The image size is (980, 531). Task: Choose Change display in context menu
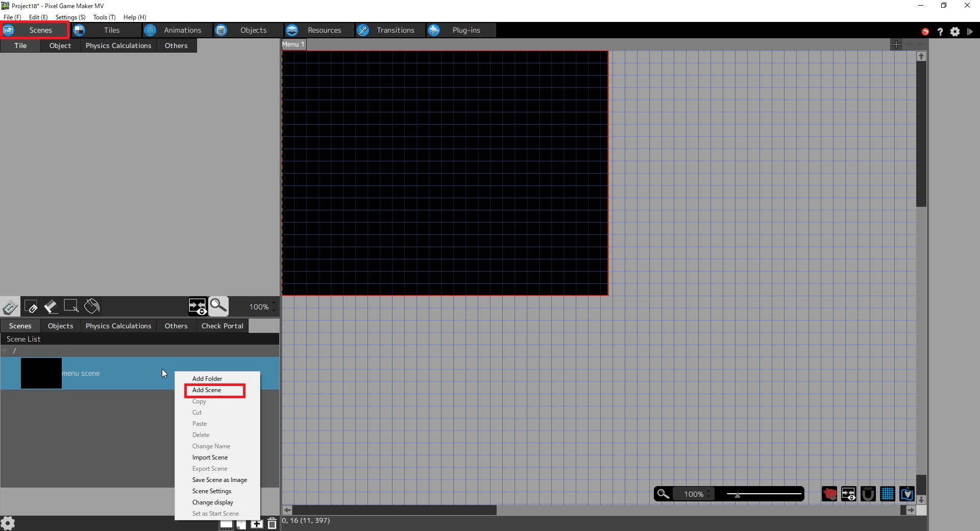click(x=217, y=502)
